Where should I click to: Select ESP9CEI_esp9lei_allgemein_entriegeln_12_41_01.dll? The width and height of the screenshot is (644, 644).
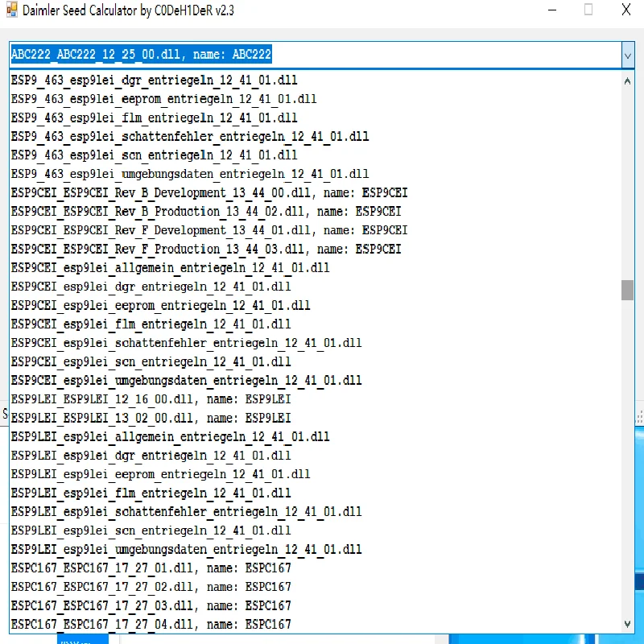(316, 268)
